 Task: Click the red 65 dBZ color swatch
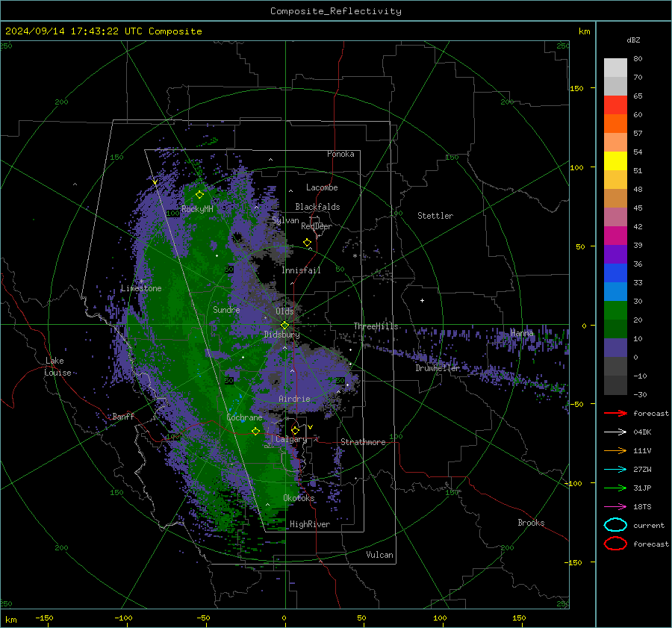point(615,105)
